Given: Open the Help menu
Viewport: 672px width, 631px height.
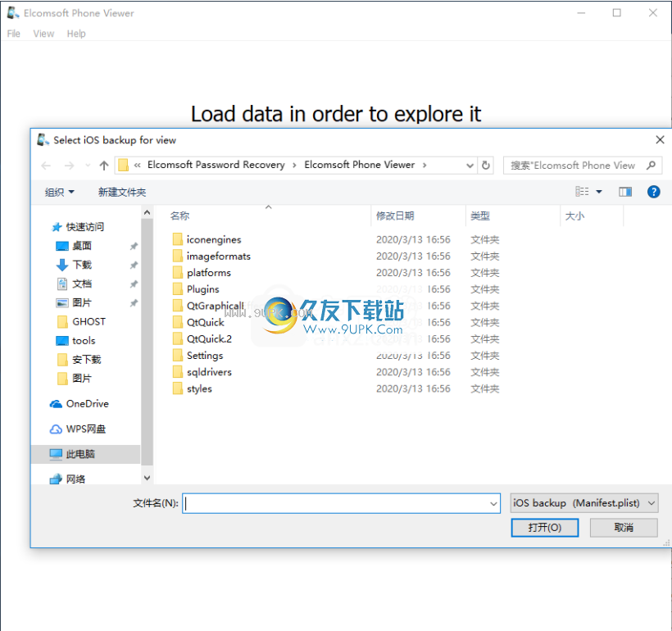Looking at the screenshot, I should coord(76,34).
